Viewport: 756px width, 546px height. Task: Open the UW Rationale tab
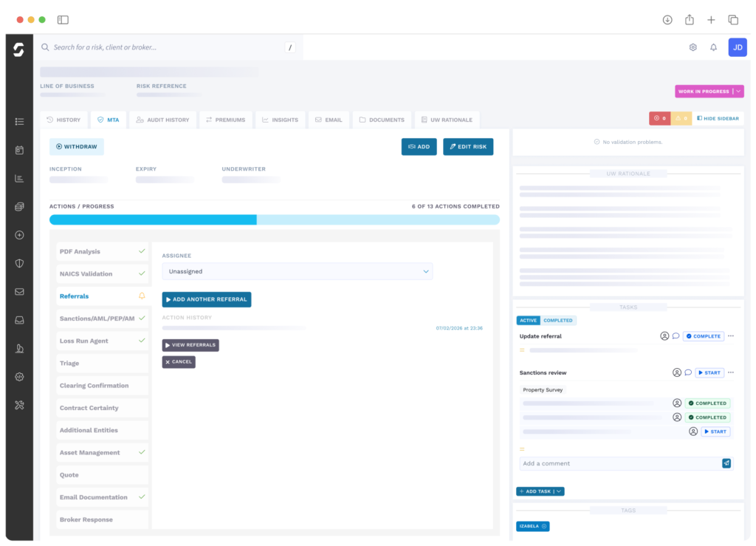point(447,120)
